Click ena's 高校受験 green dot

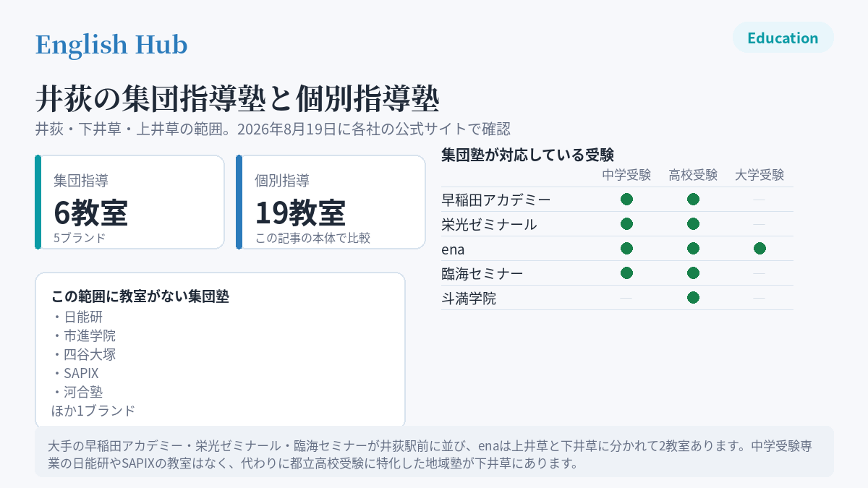pyautogui.click(x=693, y=249)
